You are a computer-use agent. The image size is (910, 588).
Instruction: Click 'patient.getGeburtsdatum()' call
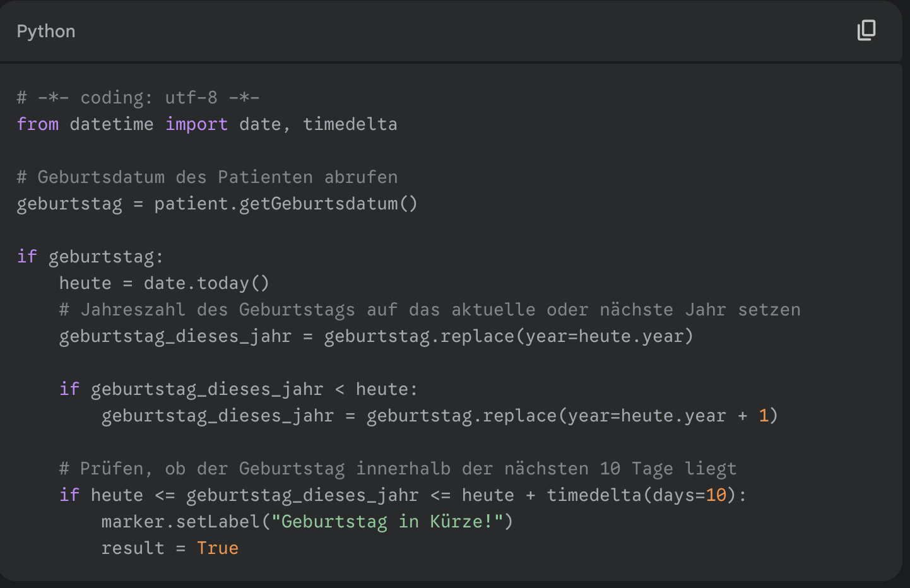pyautogui.click(x=285, y=204)
